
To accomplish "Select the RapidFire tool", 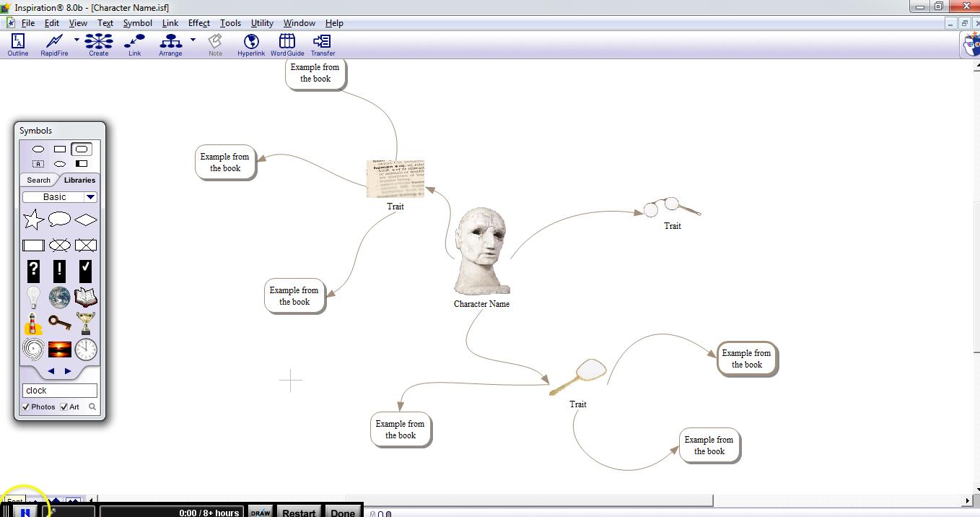I will pos(53,43).
